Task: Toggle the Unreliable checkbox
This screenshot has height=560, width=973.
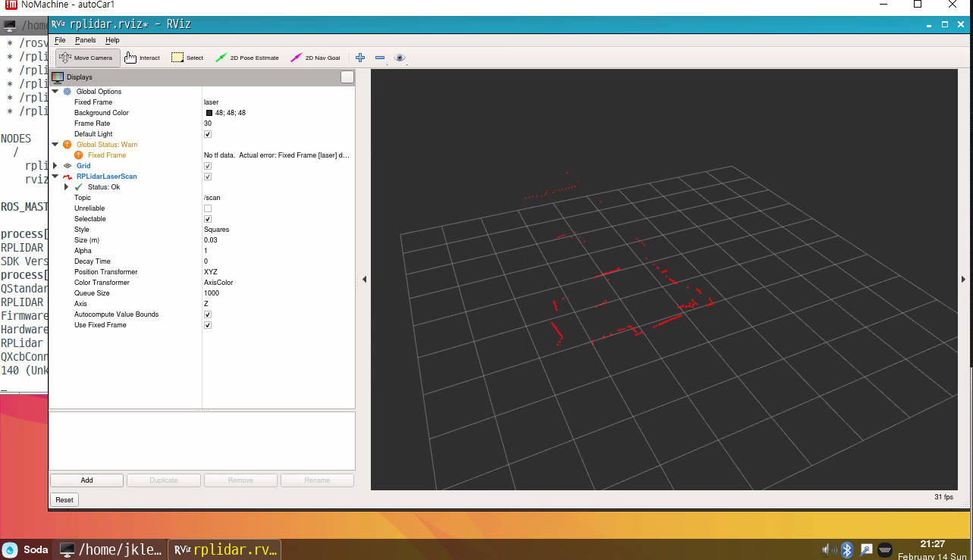Action: (208, 208)
